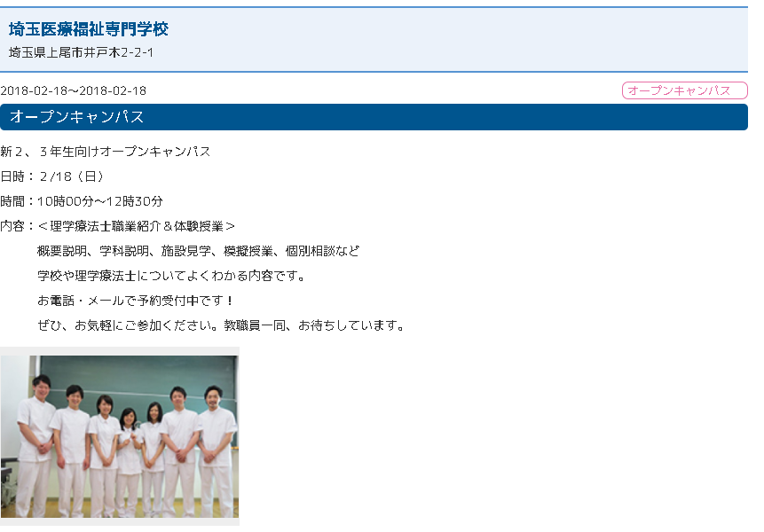Viewport: 764px width, 532px height.
Task: Click the 新２、３年生向けオープンキャンパス line
Action: click(106, 152)
